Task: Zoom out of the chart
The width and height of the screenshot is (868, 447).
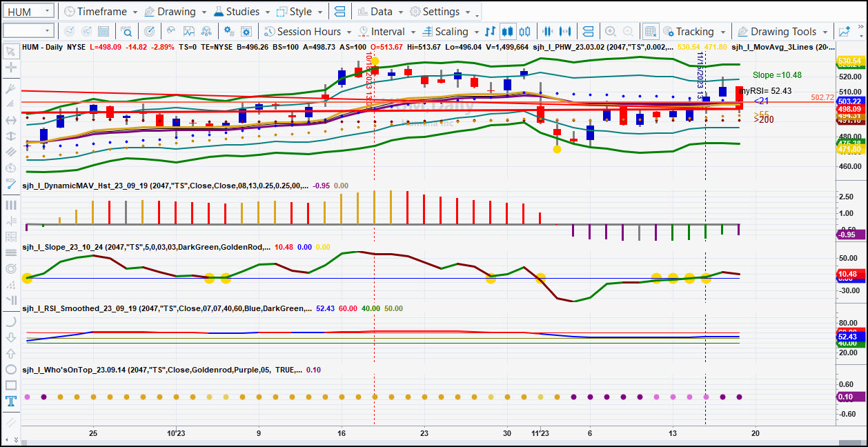Action: point(628,32)
